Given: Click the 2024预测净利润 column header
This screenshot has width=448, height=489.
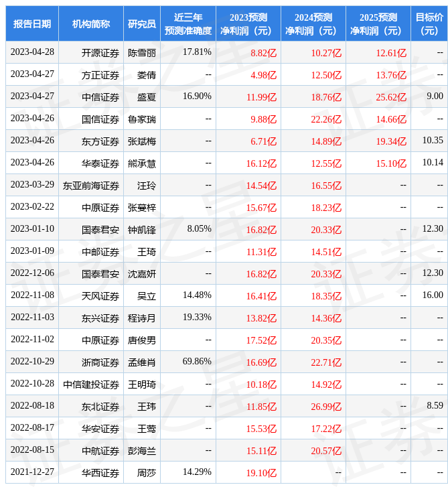Looking at the screenshot, I should tap(313, 23).
